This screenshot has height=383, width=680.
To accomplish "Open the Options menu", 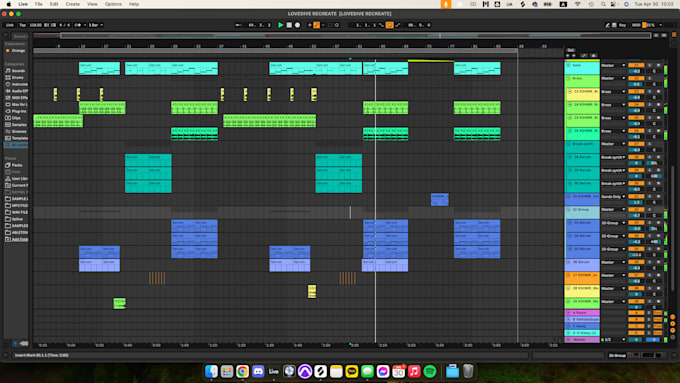I will pyautogui.click(x=113, y=4).
